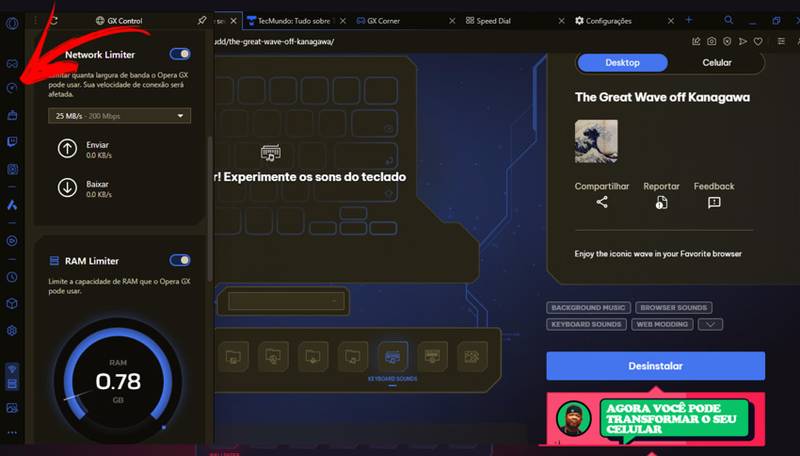Click the RAM limiter indicator in sidebar
This screenshot has height=456, width=800.
(x=12, y=384)
